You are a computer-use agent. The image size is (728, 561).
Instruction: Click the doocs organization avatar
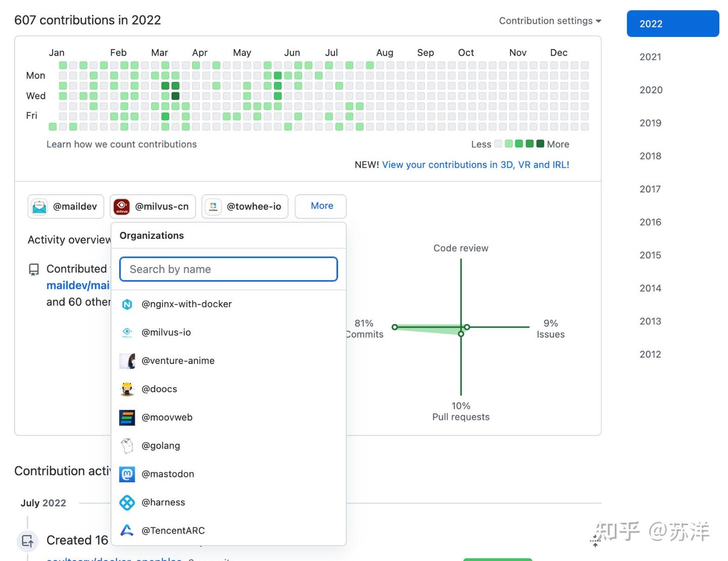[x=127, y=389]
